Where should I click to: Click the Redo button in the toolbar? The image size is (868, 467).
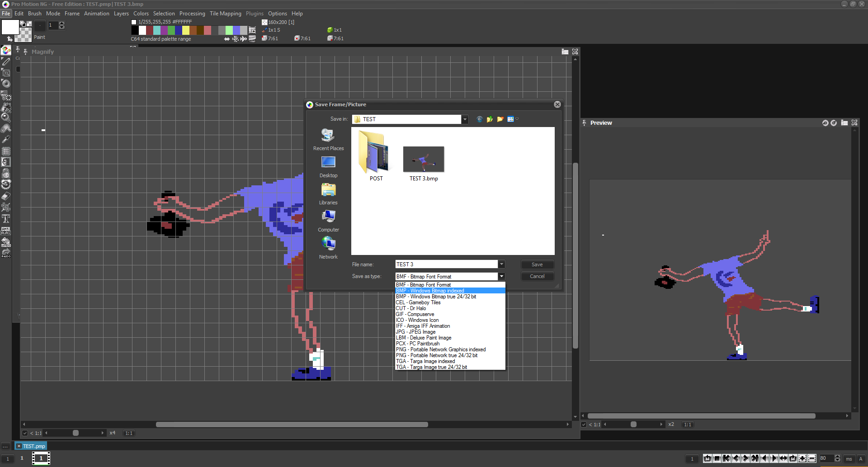(6, 253)
